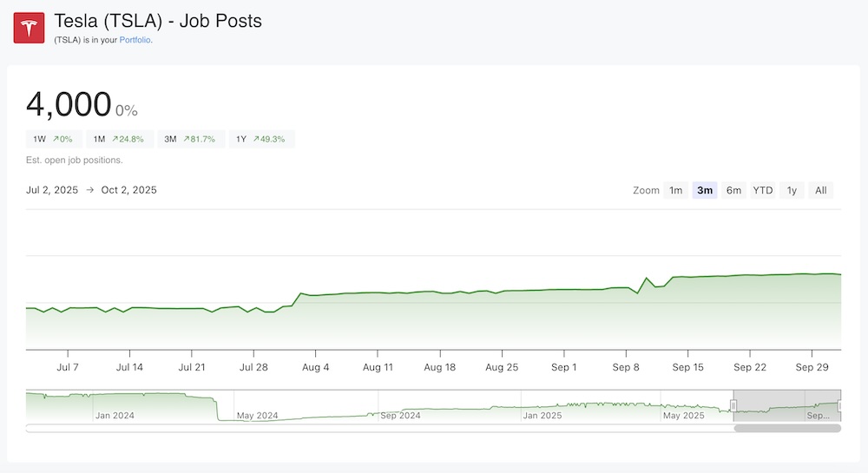The height and width of the screenshot is (473, 868).
Task: Select the 3m zoom range
Action: pyautogui.click(x=705, y=190)
